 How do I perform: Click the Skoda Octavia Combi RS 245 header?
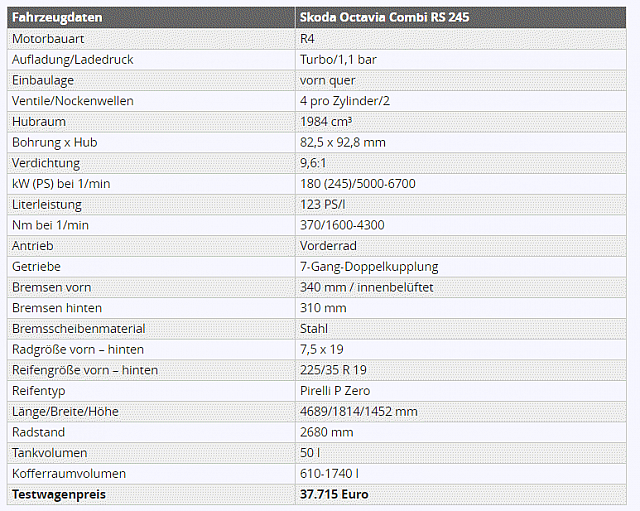385,17
